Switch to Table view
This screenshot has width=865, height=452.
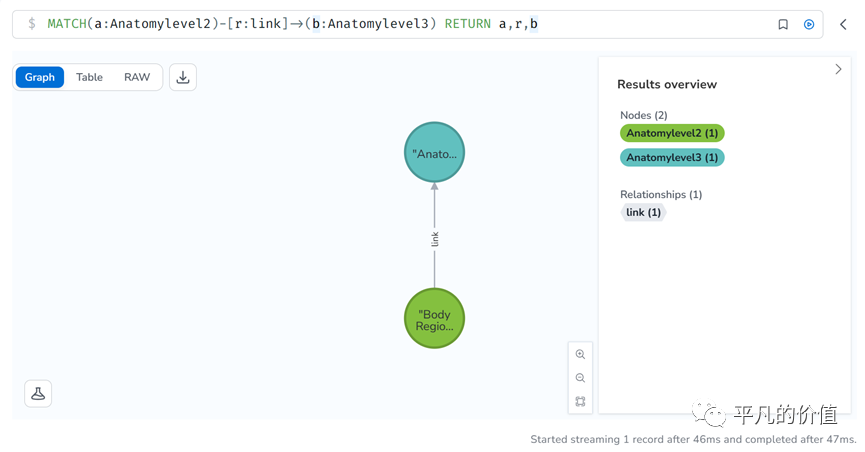(x=89, y=77)
